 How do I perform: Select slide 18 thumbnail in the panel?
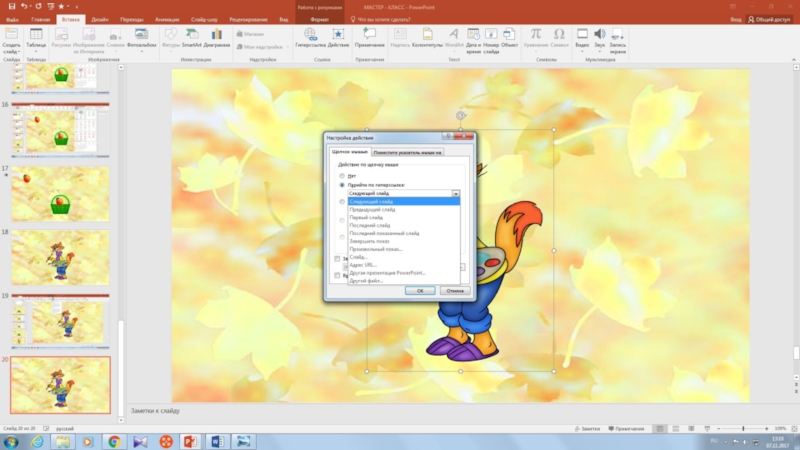point(59,256)
